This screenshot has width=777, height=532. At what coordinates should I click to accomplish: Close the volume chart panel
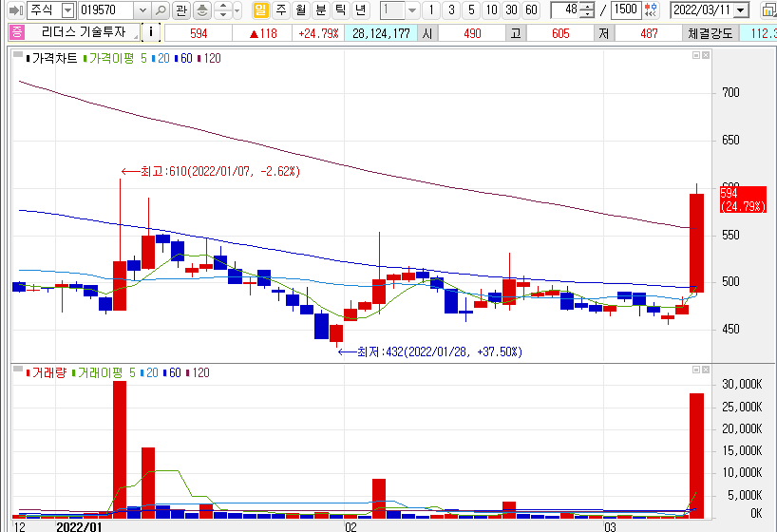click(706, 370)
